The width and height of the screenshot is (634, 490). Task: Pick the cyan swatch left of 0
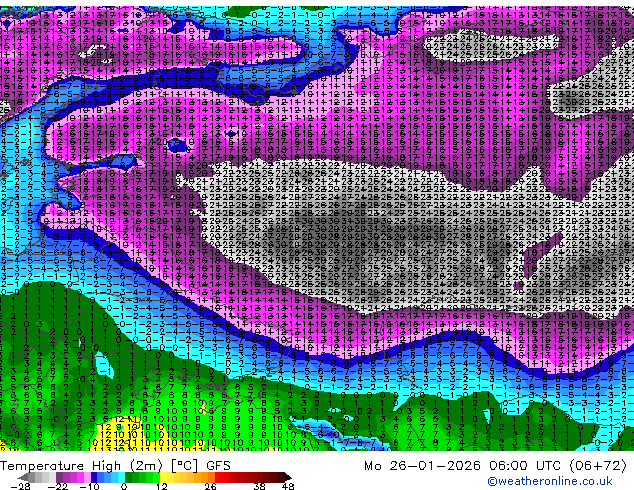[x=121, y=477]
